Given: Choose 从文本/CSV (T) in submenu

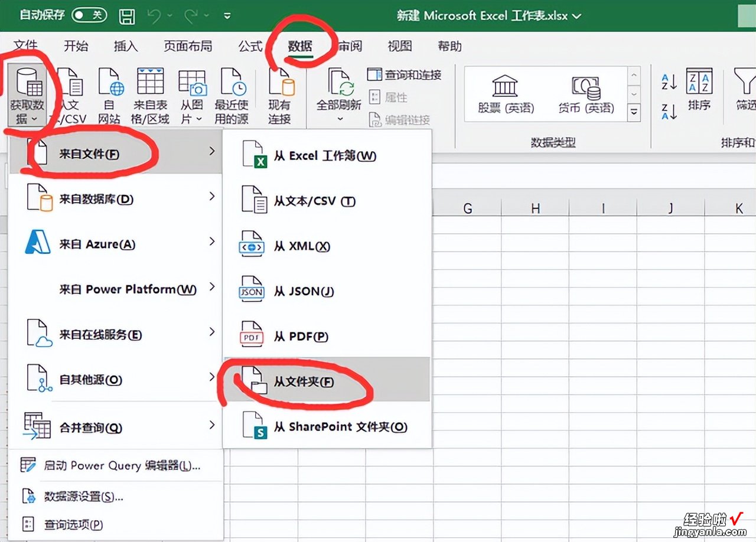Looking at the screenshot, I should click(327, 201).
